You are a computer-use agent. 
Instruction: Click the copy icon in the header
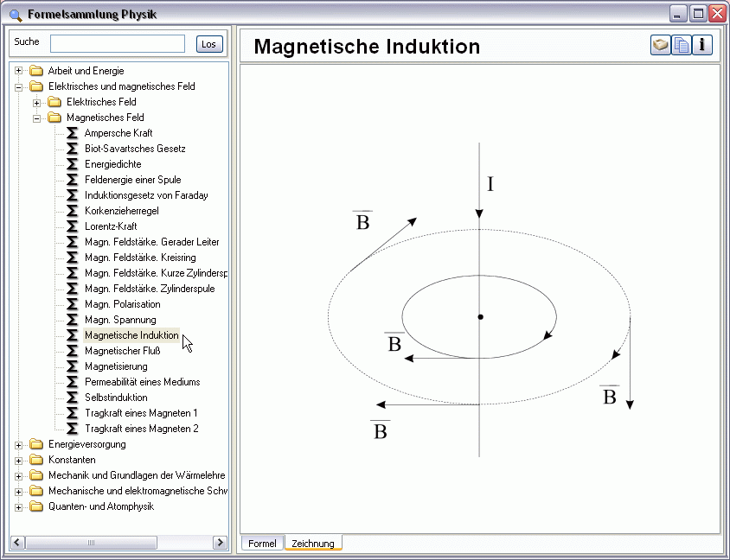coord(682,45)
